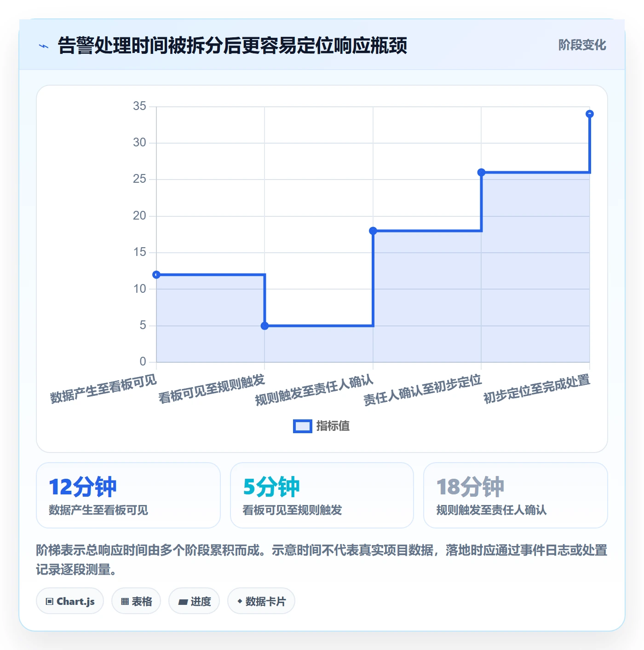Click the grid icon in 表格 chip
Viewport: 644px width, 650px height.
pyautogui.click(x=125, y=602)
